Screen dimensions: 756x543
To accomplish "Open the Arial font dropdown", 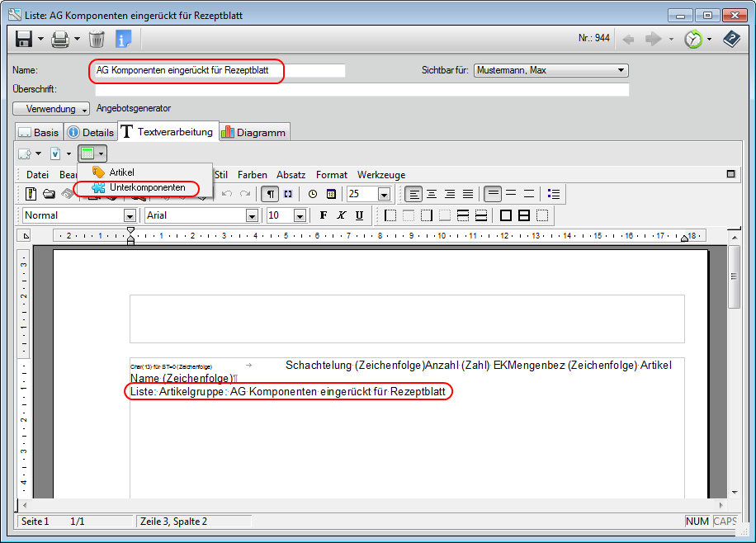I will click(x=252, y=215).
